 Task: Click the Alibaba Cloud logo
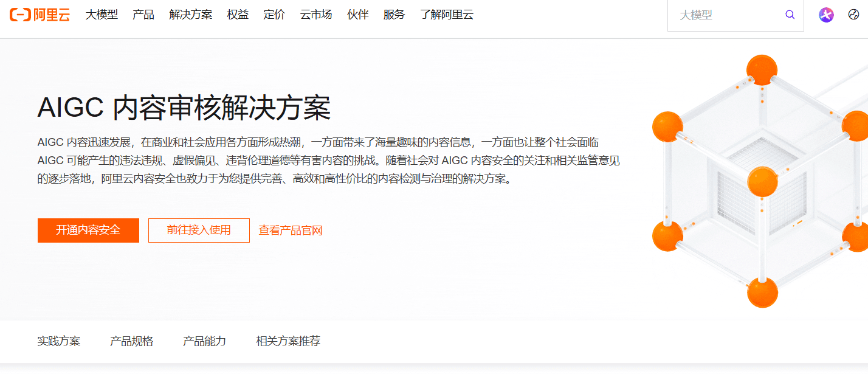[x=40, y=15]
